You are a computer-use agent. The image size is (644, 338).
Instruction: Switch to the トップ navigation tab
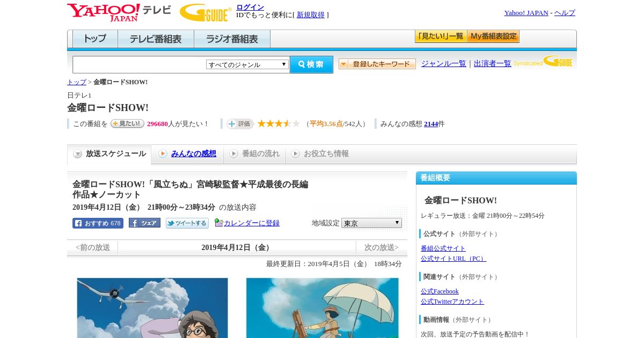pos(95,39)
